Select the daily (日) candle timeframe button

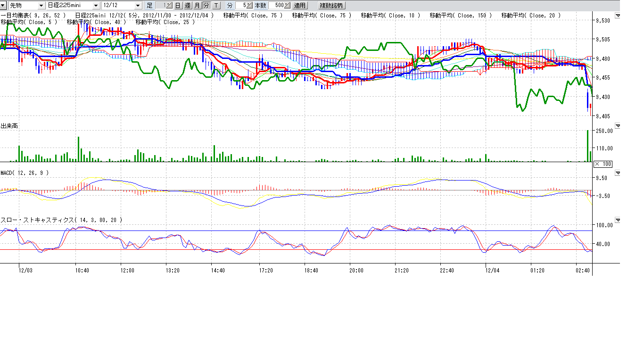point(178,6)
